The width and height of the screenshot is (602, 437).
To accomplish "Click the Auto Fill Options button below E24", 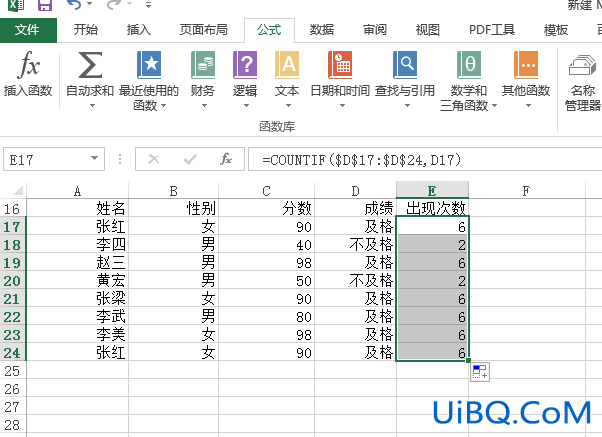I will (x=480, y=372).
